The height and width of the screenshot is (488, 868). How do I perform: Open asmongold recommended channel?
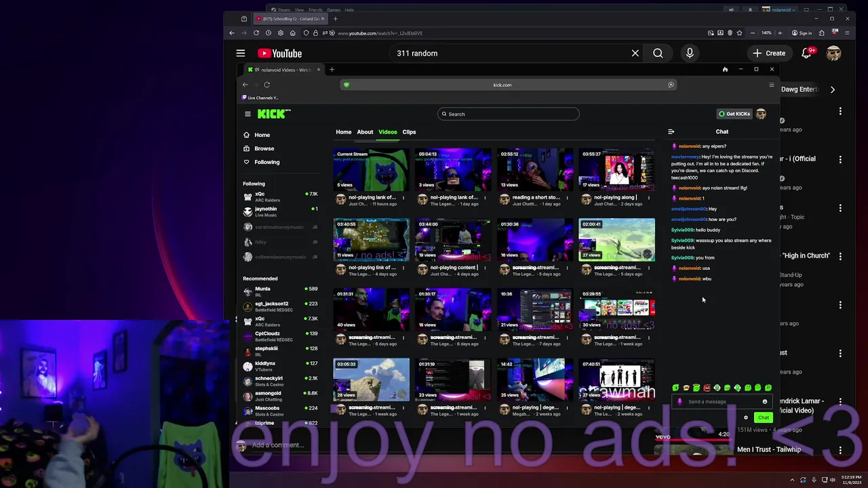pyautogui.click(x=280, y=396)
